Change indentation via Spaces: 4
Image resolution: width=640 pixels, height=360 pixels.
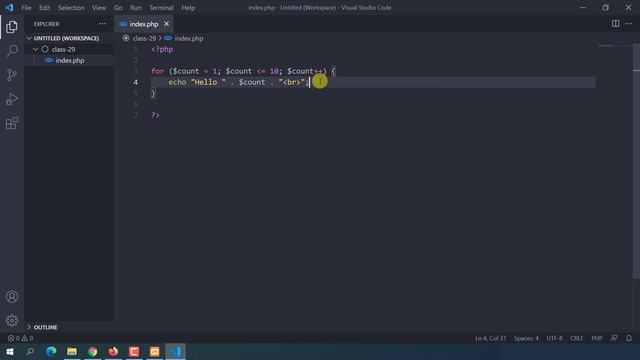tap(526, 338)
